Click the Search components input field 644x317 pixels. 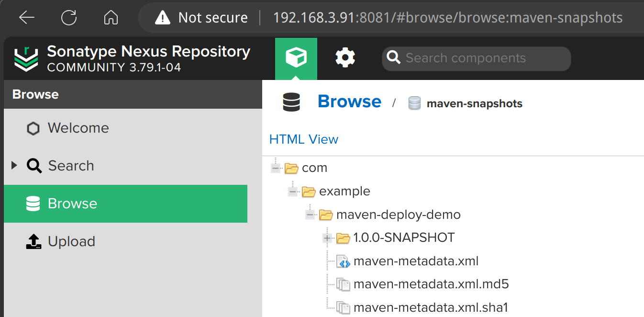click(477, 58)
